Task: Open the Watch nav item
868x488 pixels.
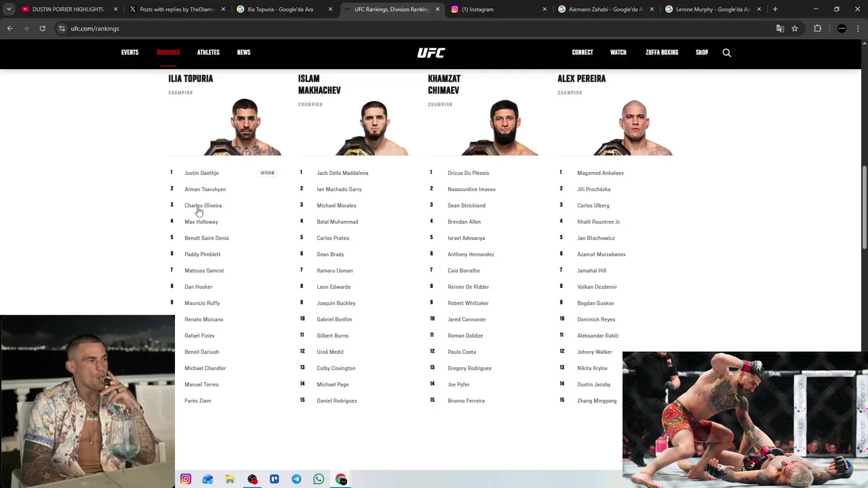Action: coord(618,53)
